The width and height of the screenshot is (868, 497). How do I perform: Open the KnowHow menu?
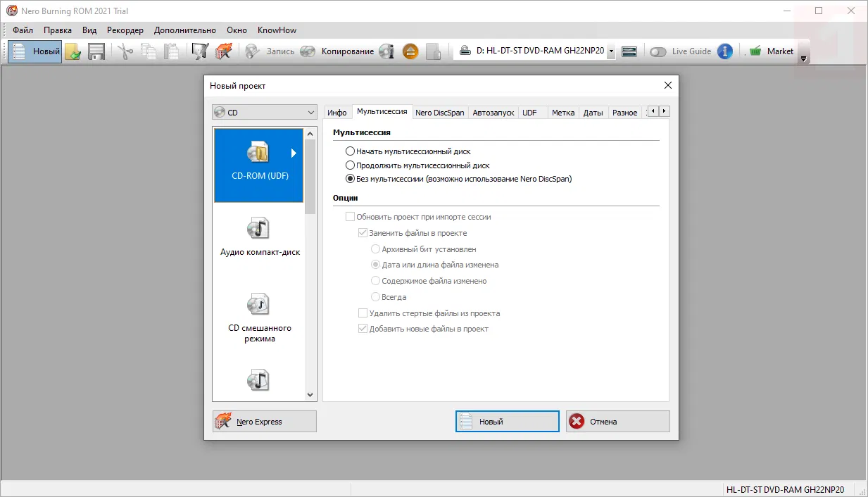(277, 30)
